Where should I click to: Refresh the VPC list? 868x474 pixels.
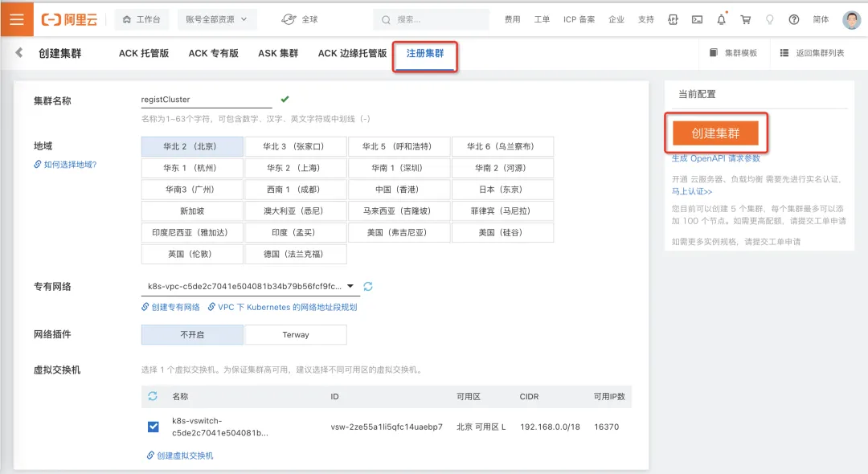point(368,286)
